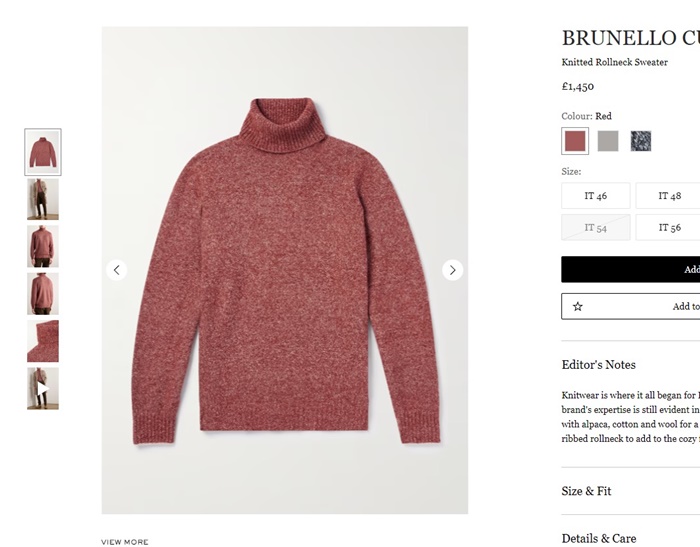The image size is (700, 547).
Task: Click the black Add to bag button
Action: [x=631, y=269]
